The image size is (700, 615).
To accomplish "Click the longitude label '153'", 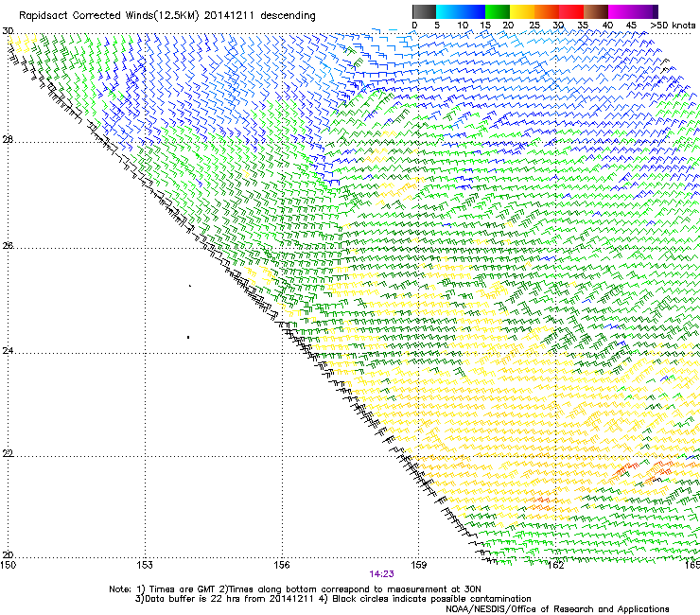I will click(145, 565).
